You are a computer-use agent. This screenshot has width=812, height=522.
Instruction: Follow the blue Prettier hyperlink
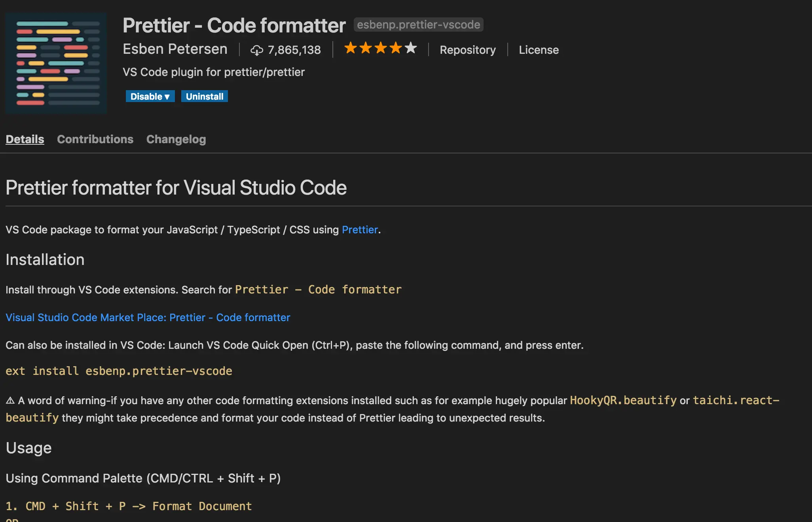pos(360,230)
